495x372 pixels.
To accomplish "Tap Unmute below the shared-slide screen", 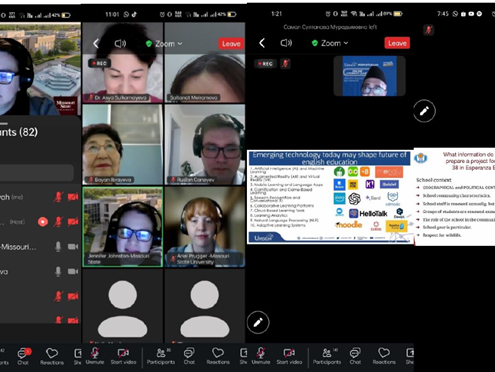I will [x=261, y=356].
